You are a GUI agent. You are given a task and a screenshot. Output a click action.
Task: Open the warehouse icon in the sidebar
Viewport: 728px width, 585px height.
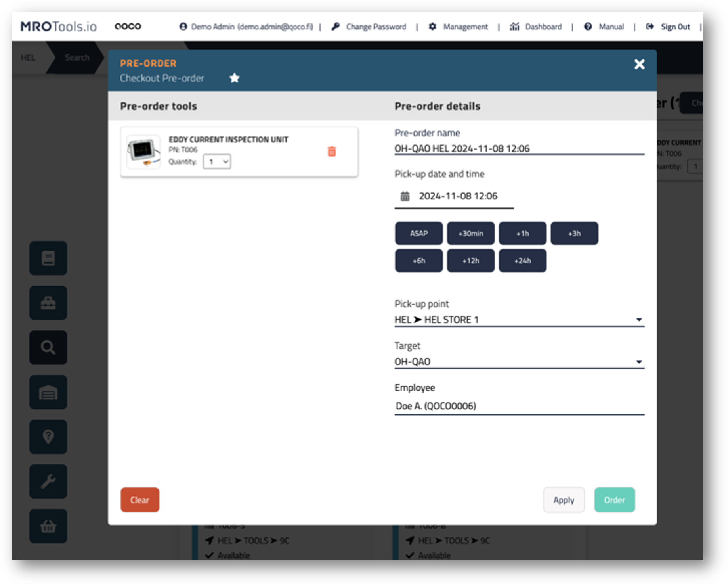(x=48, y=392)
